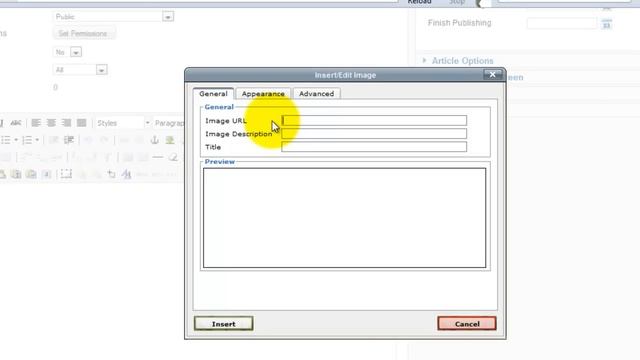Open the Styles dropdown in editor toolbar
This screenshot has height=360, width=640.
122,123
